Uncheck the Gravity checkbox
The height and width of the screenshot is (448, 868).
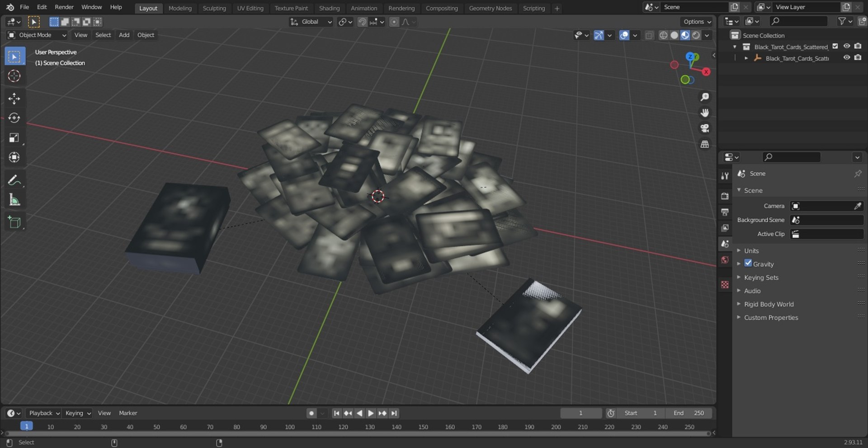tap(748, 263)
